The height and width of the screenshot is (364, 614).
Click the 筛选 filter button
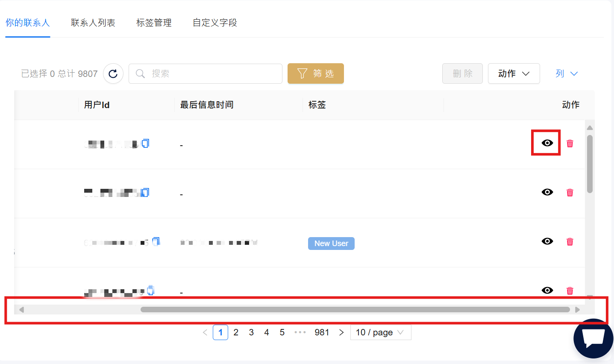(x=315, y=73)
